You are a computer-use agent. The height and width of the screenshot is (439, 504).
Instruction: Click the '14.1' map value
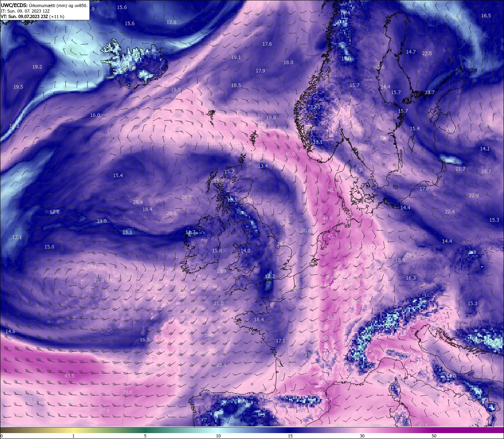pyautogui.click(x=485, y=149)
